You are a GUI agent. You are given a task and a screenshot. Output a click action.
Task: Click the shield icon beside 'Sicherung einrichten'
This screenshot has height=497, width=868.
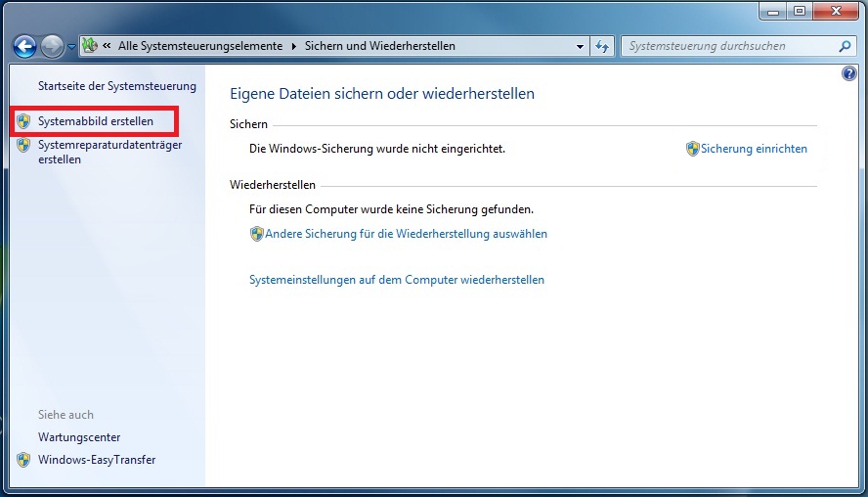692,149
